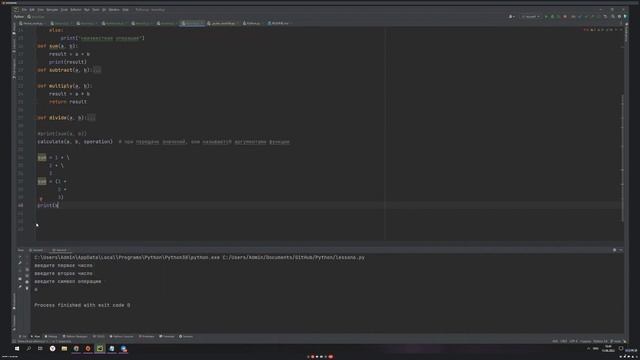
Task: Open Run panel gear options
Action: [614, 250]
